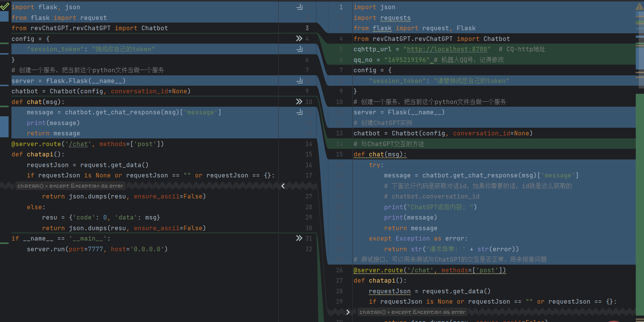
Task: Click right session_token "请替换成您自己的token" line
Action: [439, 81]
